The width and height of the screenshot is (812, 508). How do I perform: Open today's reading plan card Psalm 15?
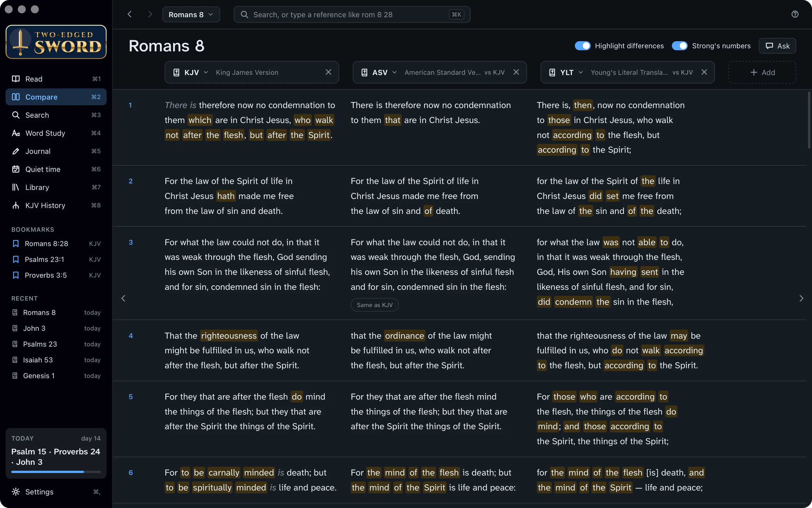(56, 453)
